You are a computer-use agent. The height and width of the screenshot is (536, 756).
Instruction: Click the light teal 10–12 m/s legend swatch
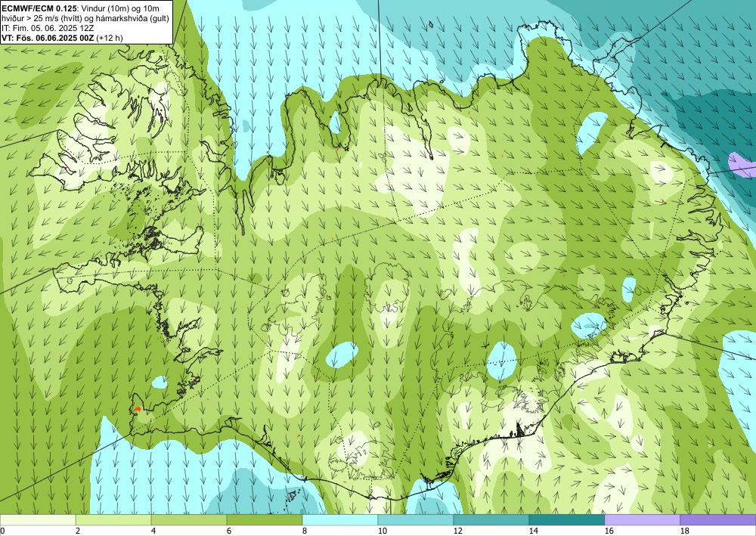(416, 519)
